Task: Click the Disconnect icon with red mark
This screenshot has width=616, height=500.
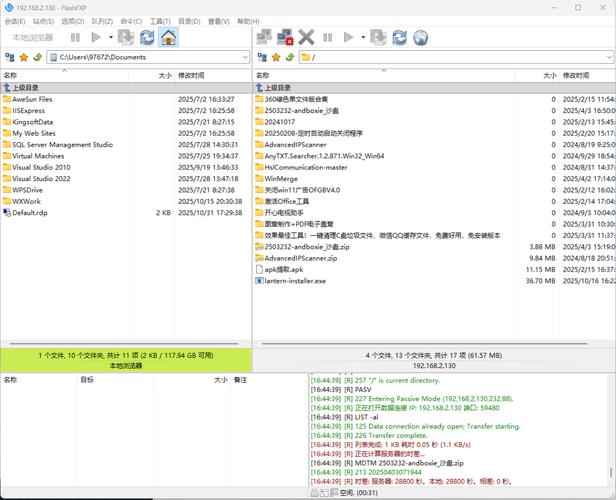Action: (x=285, y=38)
